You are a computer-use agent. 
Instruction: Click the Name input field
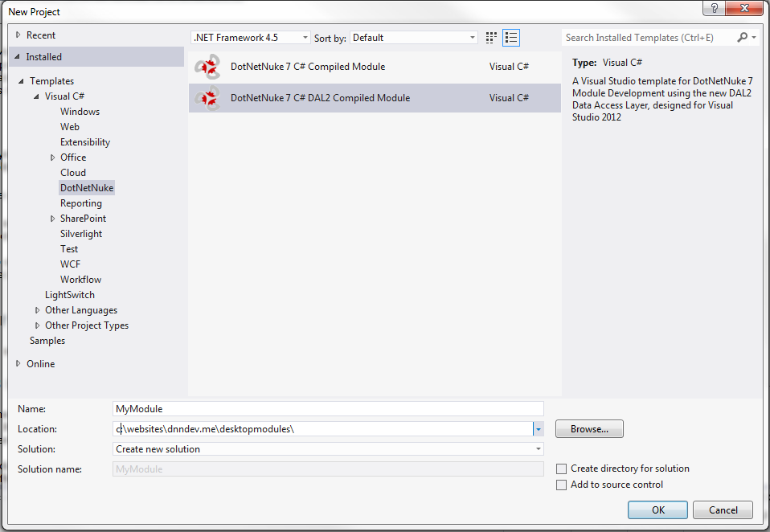pyautogui.click(x=322, y=408)
